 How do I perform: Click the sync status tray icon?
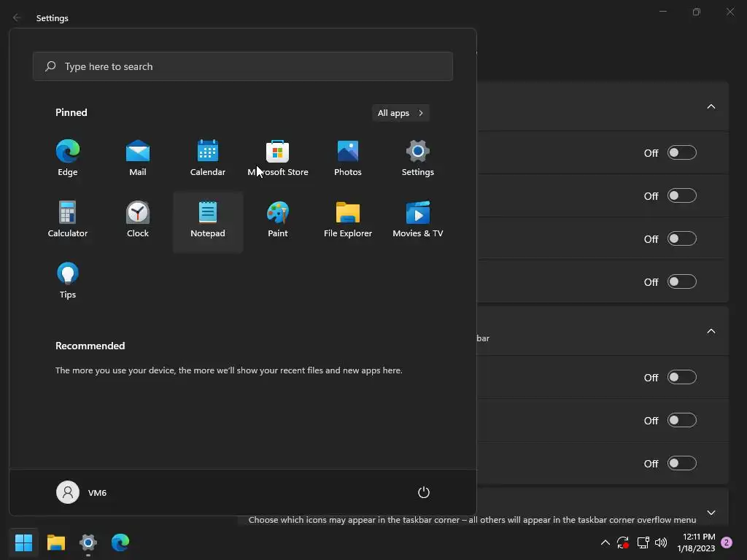tap(623, 542)
